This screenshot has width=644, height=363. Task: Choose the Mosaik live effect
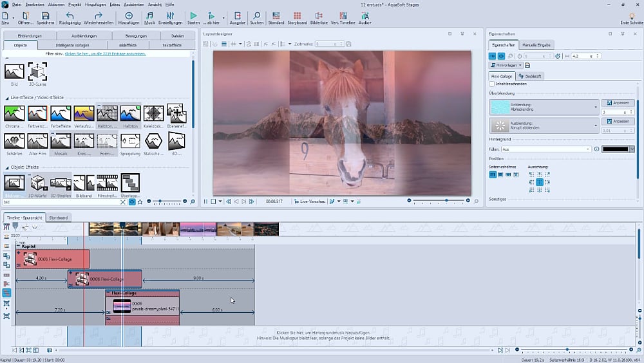61,141
